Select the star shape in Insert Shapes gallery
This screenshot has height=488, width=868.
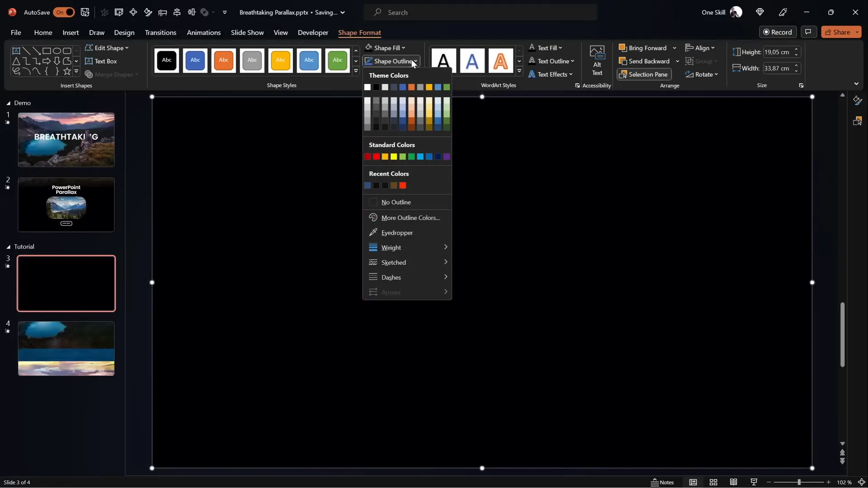(x=67, y=71)
